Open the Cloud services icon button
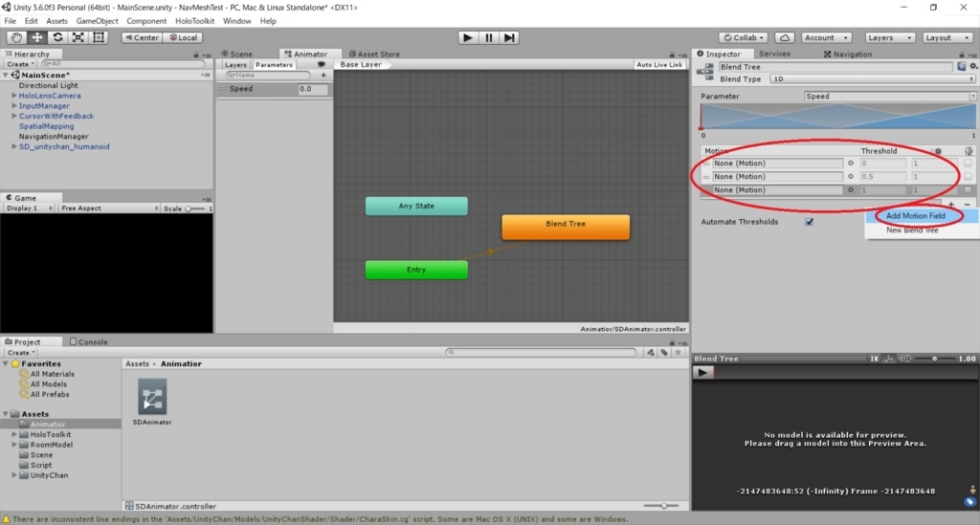The width and height of the screenshot is (980, 525). tap(785, 37)
